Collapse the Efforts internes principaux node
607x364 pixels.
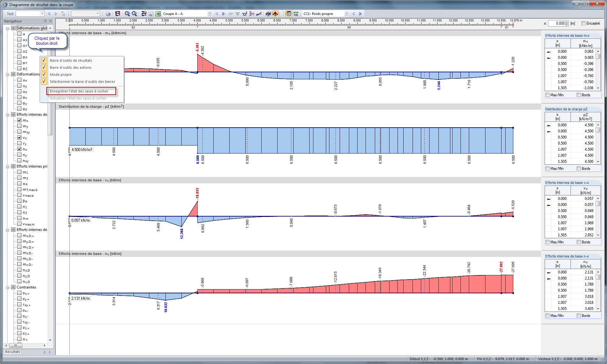tap(8, 166)
